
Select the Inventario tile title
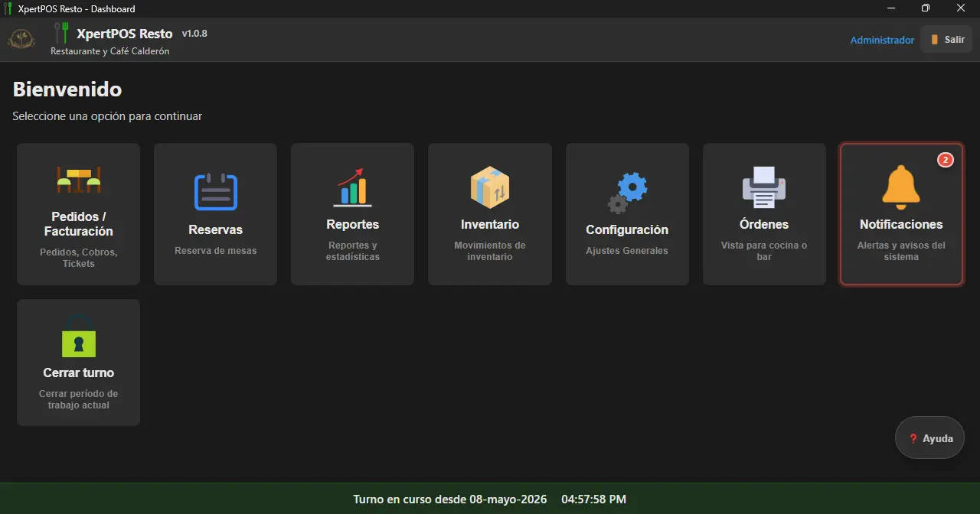pos(490,224)
